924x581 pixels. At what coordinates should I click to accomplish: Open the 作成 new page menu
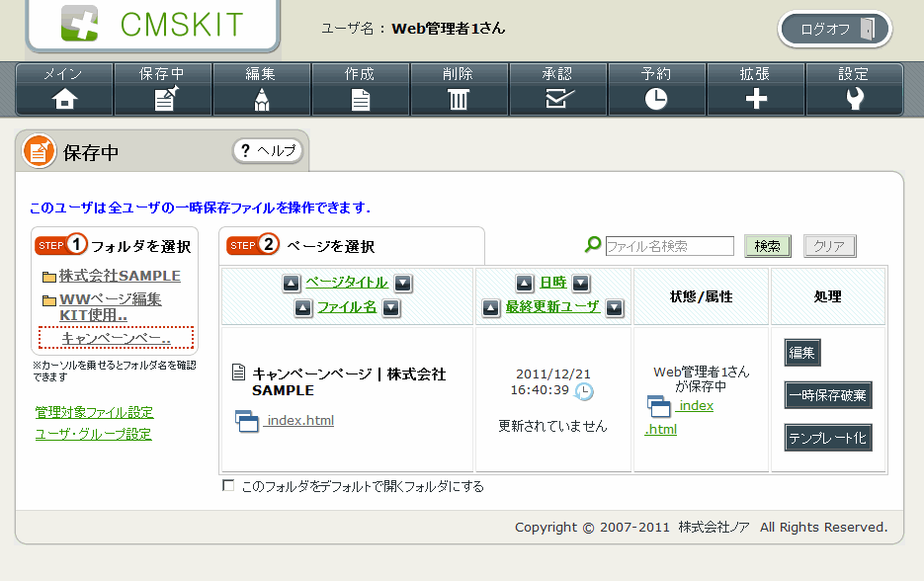click(x=361, y=89)
